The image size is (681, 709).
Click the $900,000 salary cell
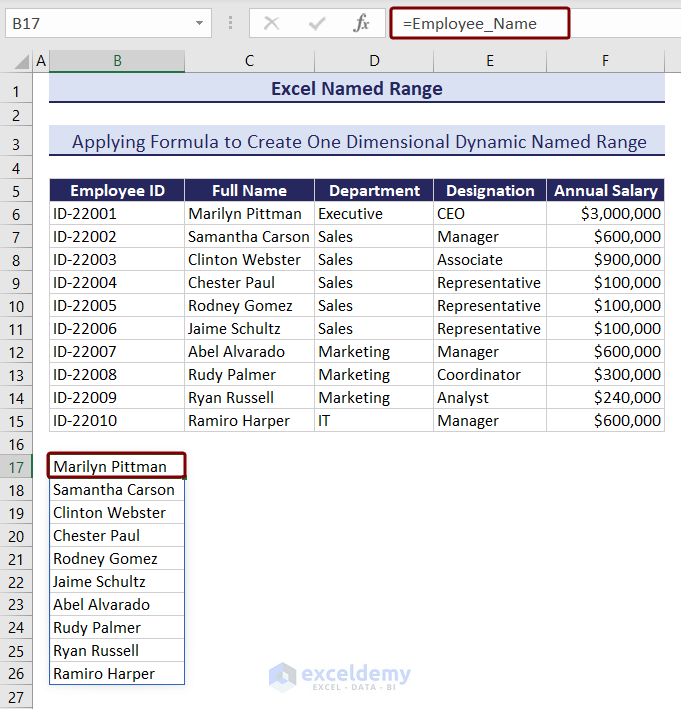[605, 260]
